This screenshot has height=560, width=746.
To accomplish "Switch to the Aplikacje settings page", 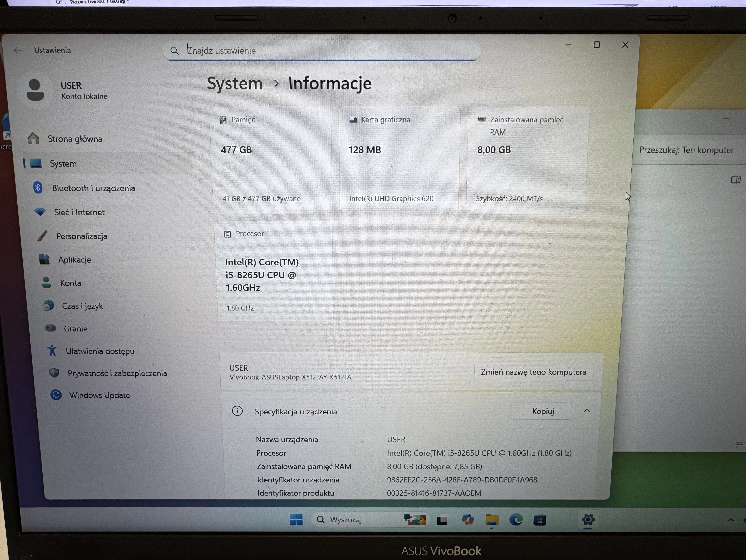I will point(45,259).
